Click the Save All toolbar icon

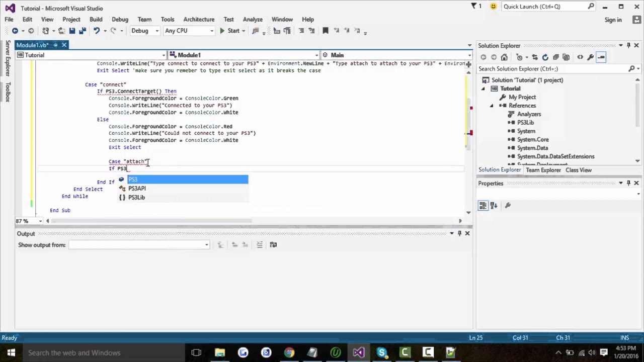pyautogui.click(x=83, y=31)
